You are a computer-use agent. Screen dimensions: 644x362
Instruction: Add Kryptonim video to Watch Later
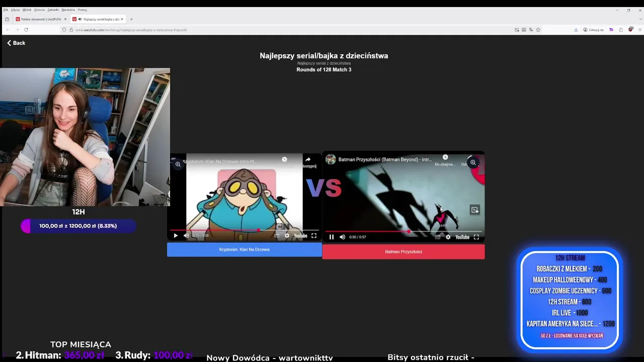tap(284, 159)
